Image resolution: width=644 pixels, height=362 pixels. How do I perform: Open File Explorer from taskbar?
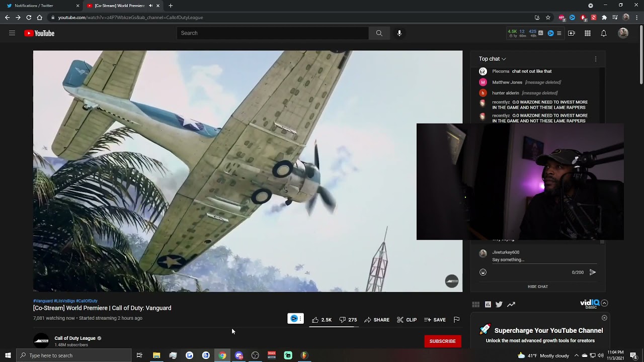coord(156,355)
